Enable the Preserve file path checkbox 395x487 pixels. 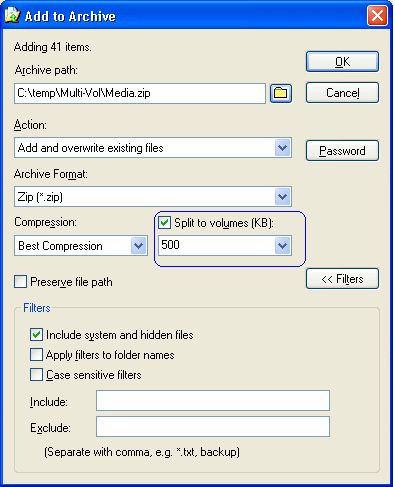(20, 281)
